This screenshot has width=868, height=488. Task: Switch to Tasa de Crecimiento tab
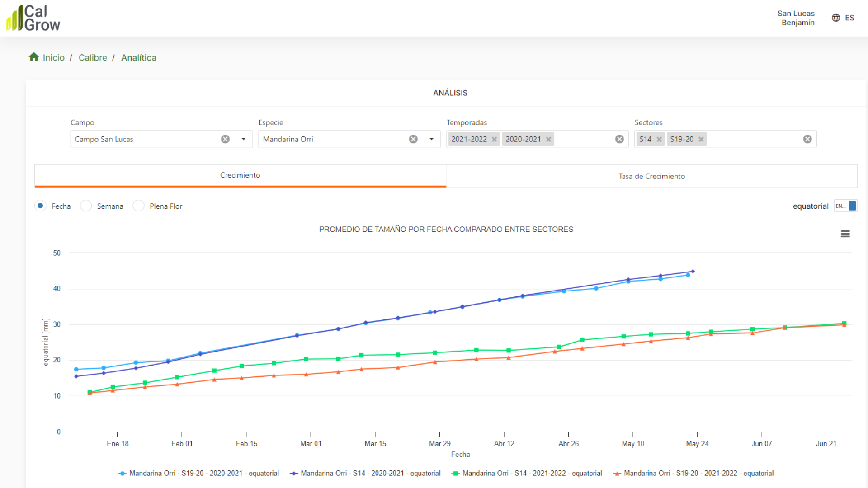(x=651, y=176)
